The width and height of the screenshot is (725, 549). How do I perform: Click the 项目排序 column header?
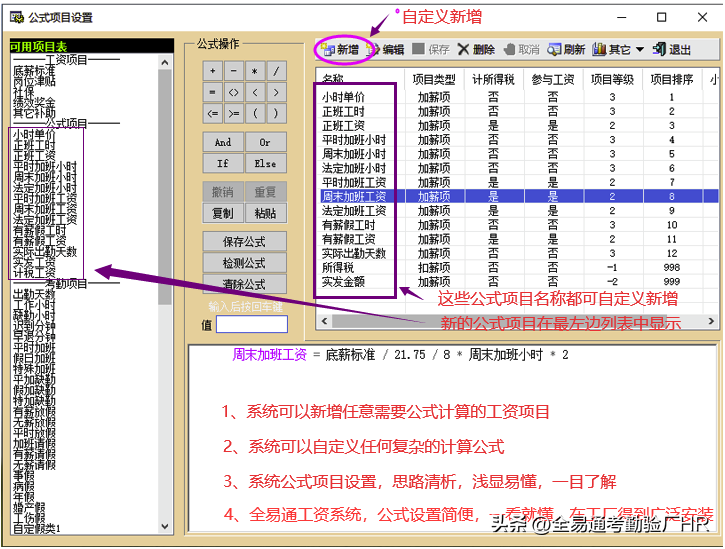click(671, 79)
